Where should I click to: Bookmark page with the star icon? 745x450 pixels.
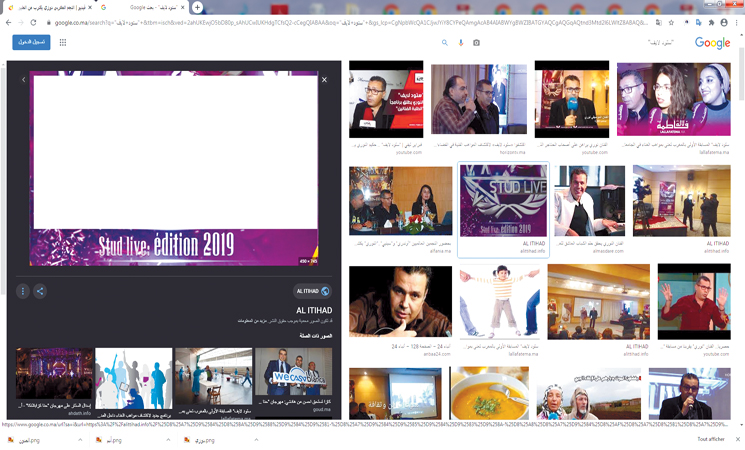click(671, 22)
